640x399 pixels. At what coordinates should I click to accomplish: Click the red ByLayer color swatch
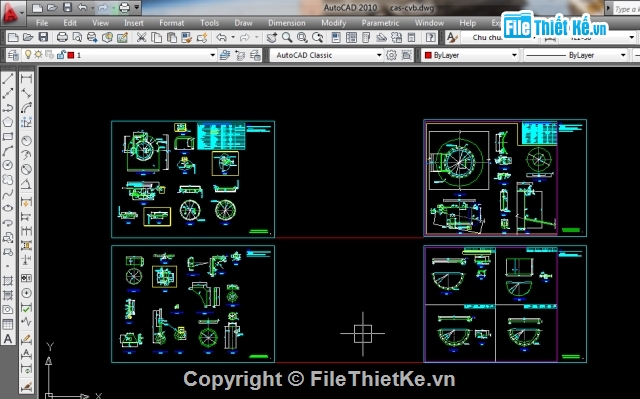coord(428,55)
